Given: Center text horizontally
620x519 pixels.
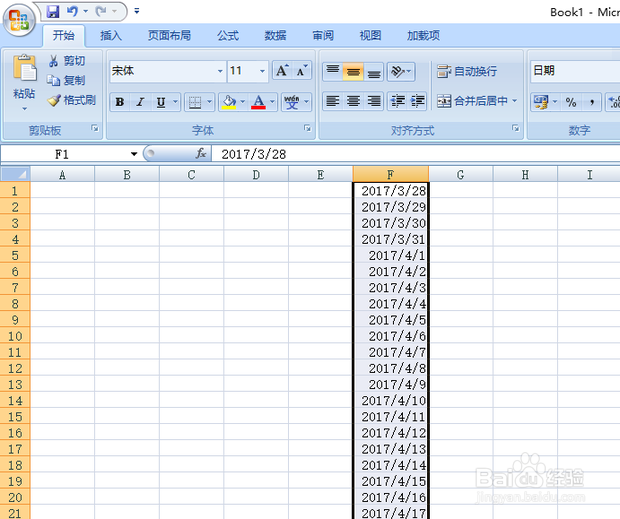Looking at the screenshot, I should pos(353,102).
